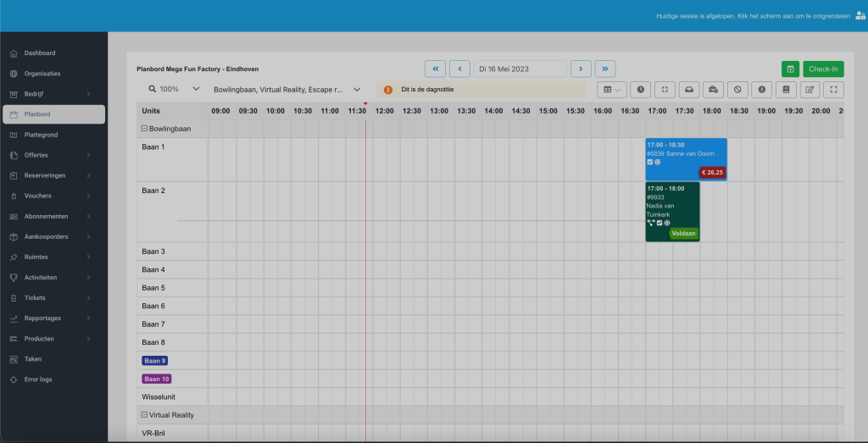Toggle checkbox icon on Nadia van Tuinkerk booking

[x=659, y=223]
